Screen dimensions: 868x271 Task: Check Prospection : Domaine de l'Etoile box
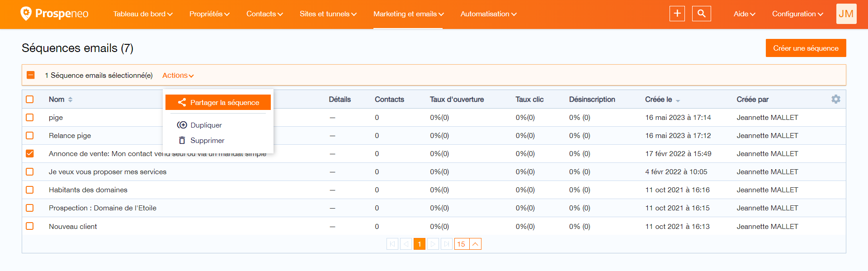30,208
